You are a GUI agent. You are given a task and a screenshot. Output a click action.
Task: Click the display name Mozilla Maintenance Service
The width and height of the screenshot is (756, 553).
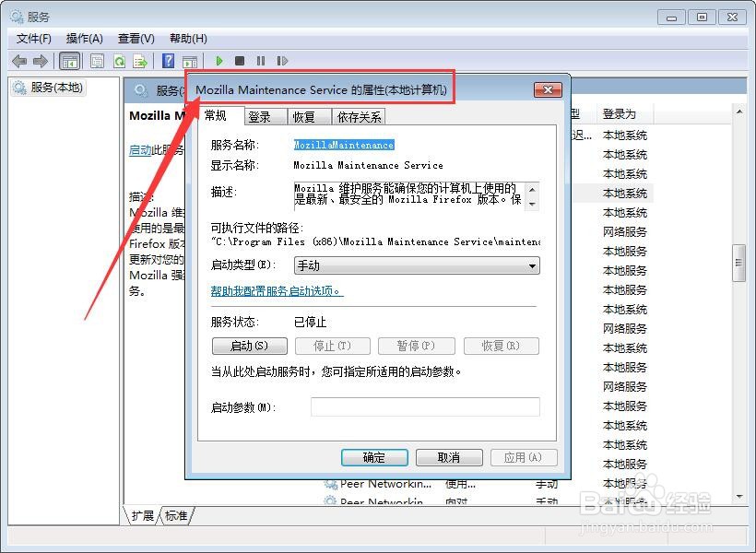(x=369, y=165)
